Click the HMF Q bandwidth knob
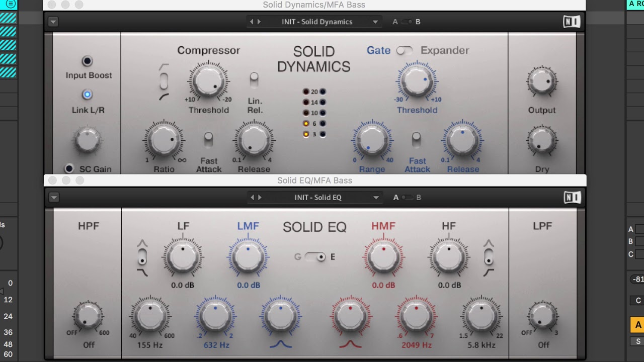The width and height of the screenshot is (644, 362). (351, 316)
